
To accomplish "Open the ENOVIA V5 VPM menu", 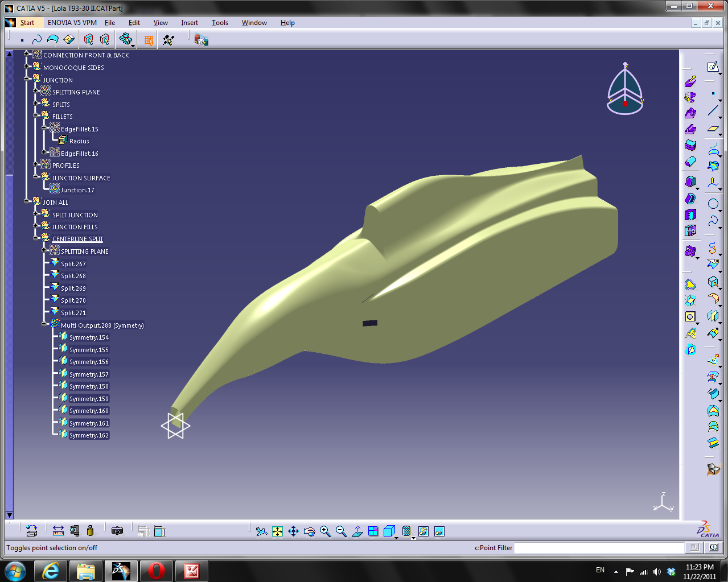I will (72, 23).
